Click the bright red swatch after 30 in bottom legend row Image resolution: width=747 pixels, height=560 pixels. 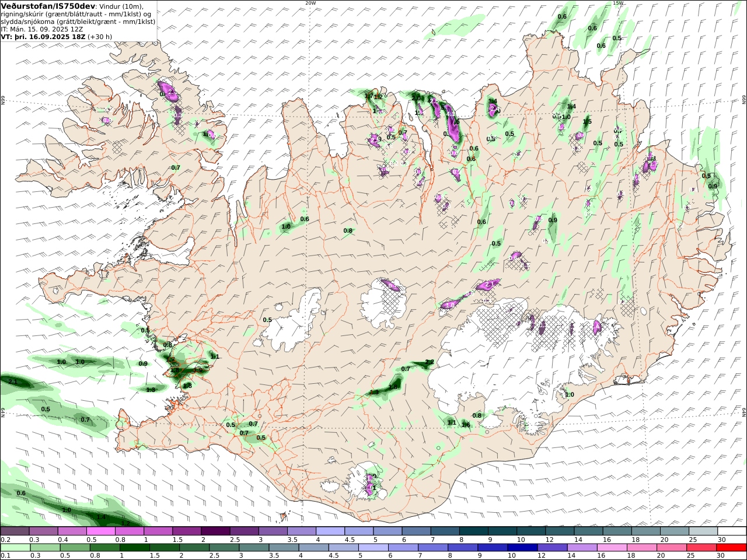tap(732, 548)
